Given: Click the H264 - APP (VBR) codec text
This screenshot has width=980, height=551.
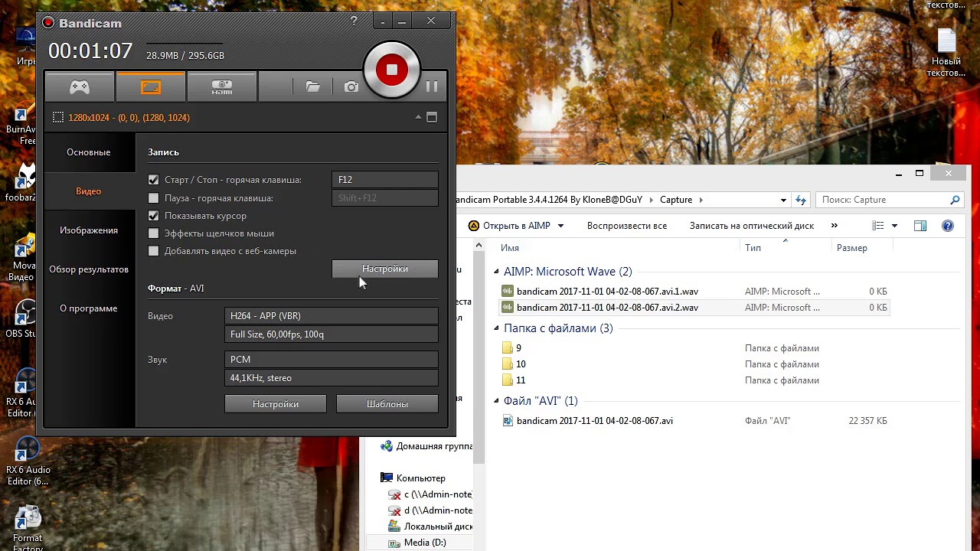Looking at the screenshot, I should pos(266,316).
